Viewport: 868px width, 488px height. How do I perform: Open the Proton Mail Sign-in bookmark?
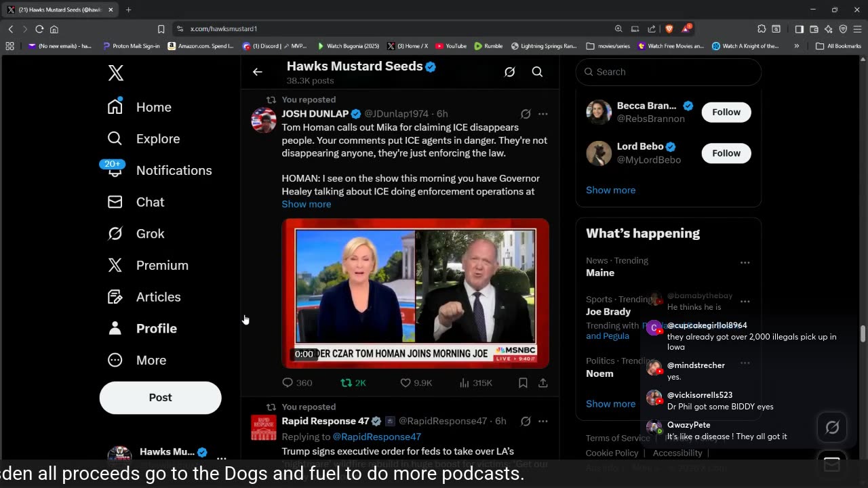pyautogui.click(x=132, y=46)
